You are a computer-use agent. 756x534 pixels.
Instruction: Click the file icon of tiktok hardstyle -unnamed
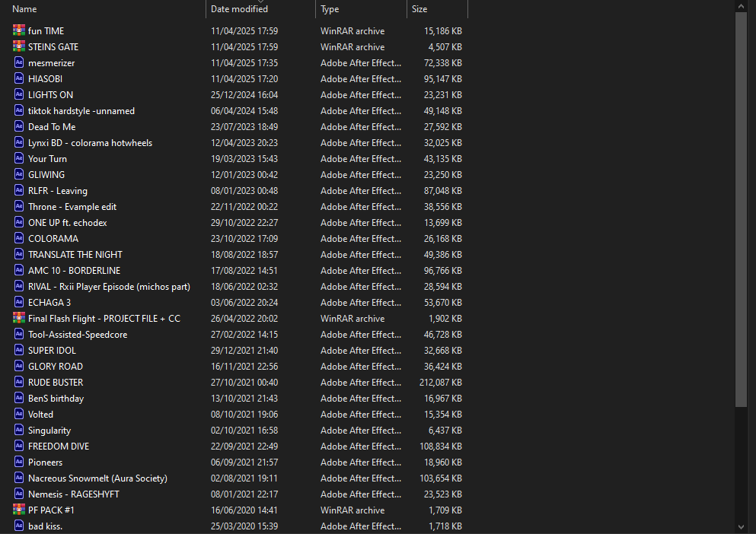coord(19,110)
